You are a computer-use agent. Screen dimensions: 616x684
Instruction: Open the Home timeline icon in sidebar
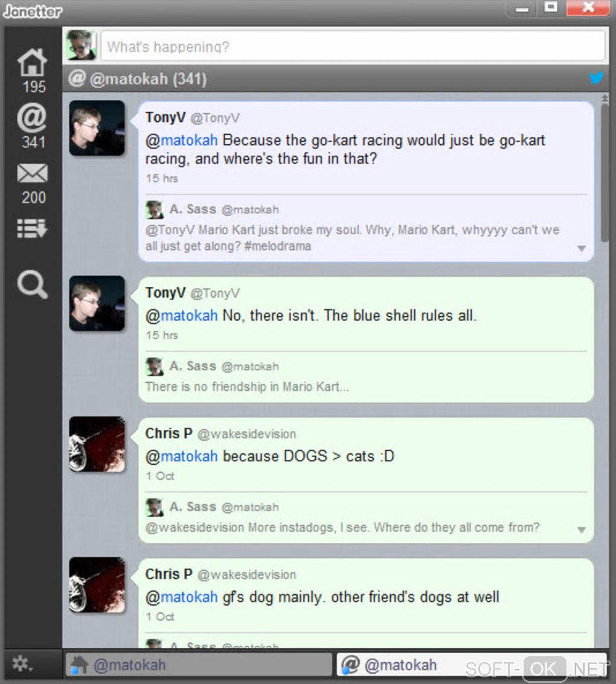pyautogui.click(x=32, y=62)
